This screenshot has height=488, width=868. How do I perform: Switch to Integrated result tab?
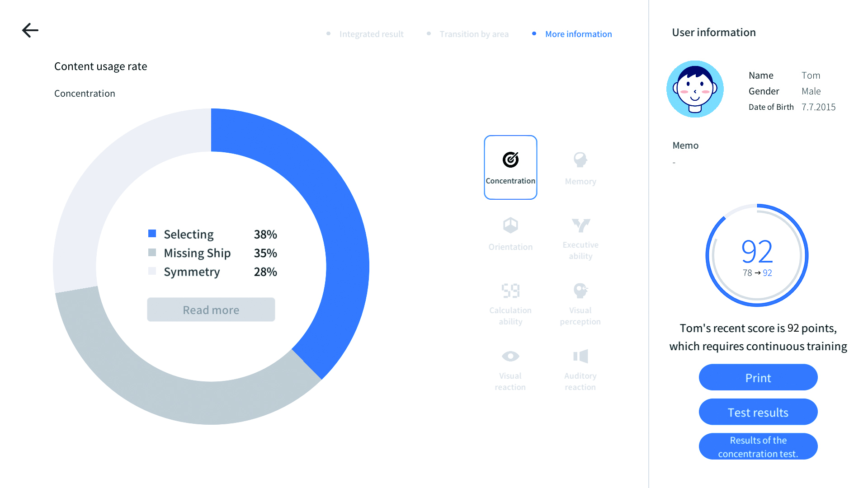(371, 34)
